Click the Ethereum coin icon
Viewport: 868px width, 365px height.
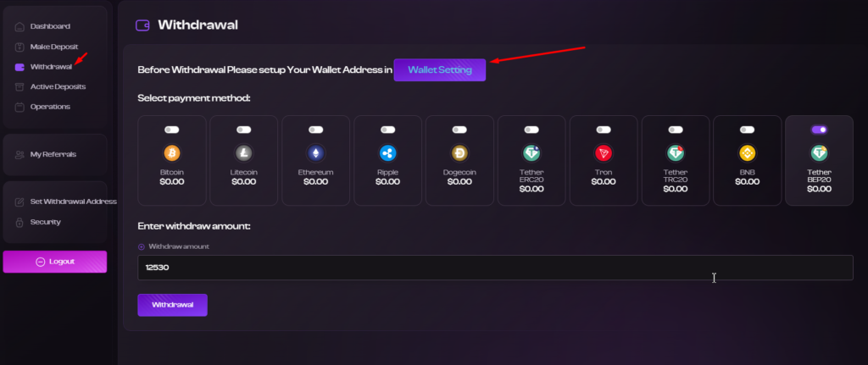tap(315, 152)
